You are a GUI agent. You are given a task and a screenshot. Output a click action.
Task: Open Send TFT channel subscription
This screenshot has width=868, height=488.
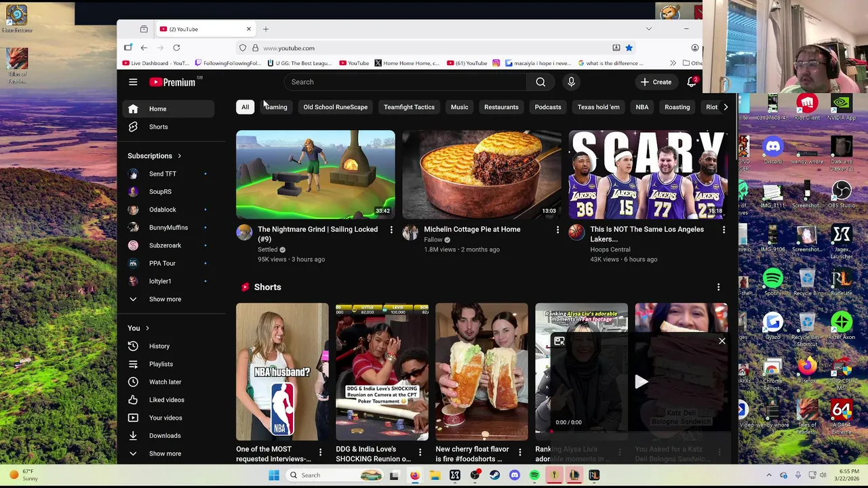coord(169,174)
